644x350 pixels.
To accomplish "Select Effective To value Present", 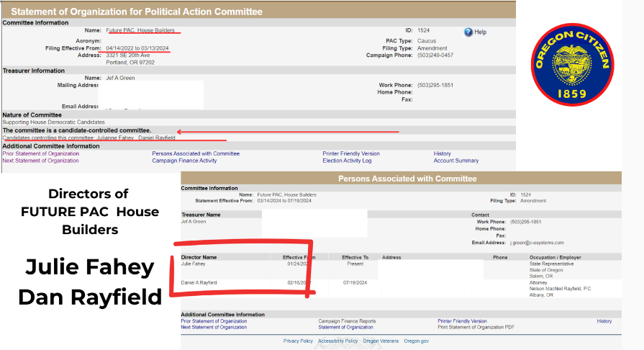I will pyautogui.click(x=355, y=264).
